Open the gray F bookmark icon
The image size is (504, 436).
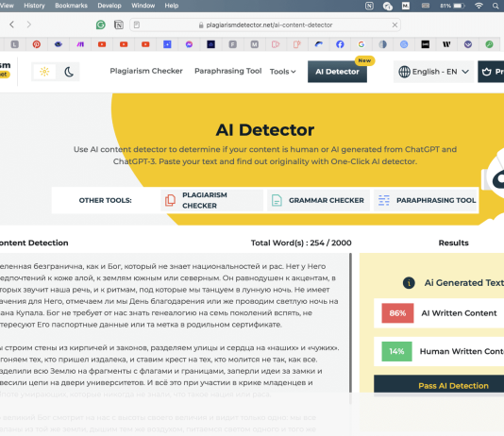click(x=233, y=44)
